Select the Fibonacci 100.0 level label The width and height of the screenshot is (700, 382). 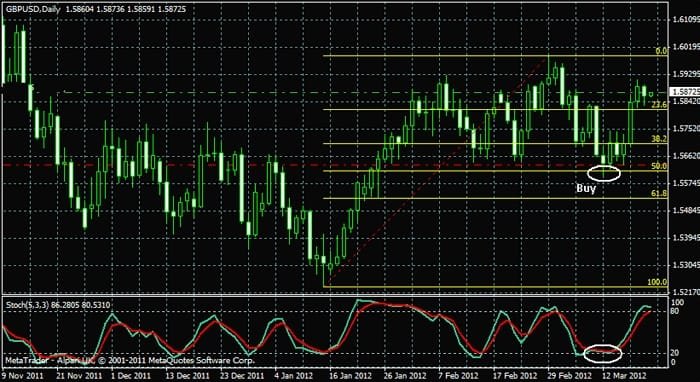click(658, 282)
